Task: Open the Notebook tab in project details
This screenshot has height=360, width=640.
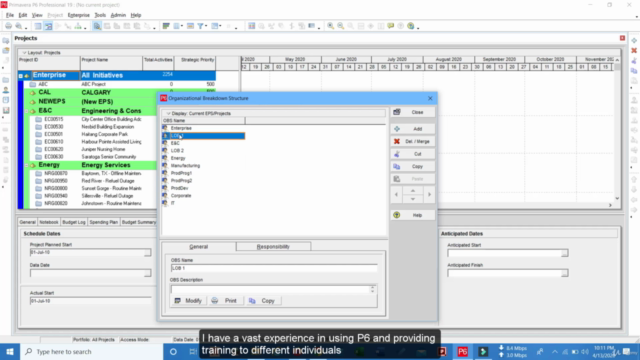Action: tap(49, 222)
